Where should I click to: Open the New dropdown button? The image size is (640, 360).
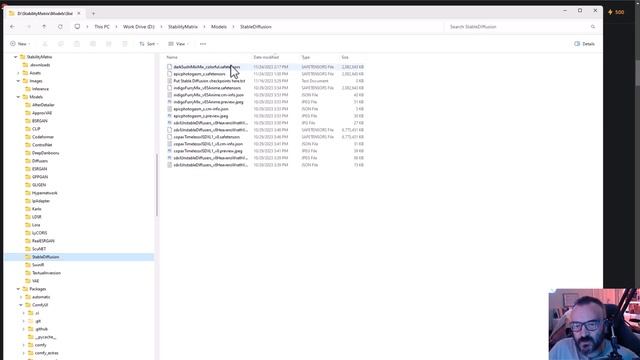pos(20,44)
